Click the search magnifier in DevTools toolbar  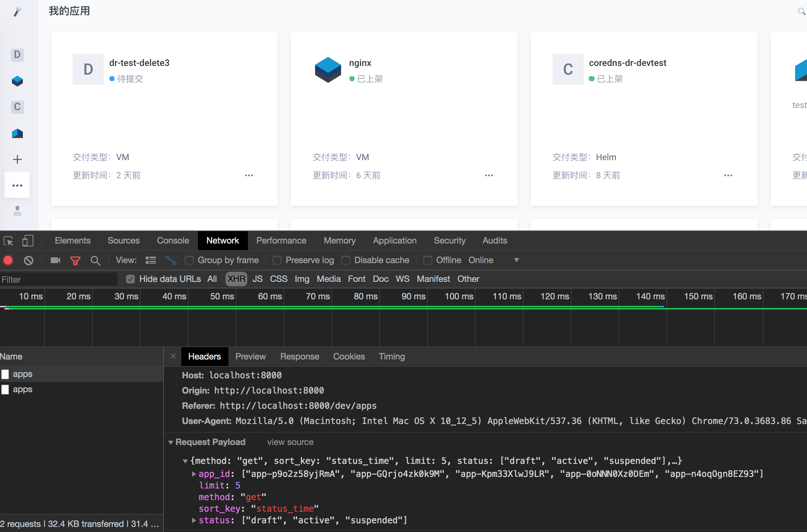(x=95, y=260)
